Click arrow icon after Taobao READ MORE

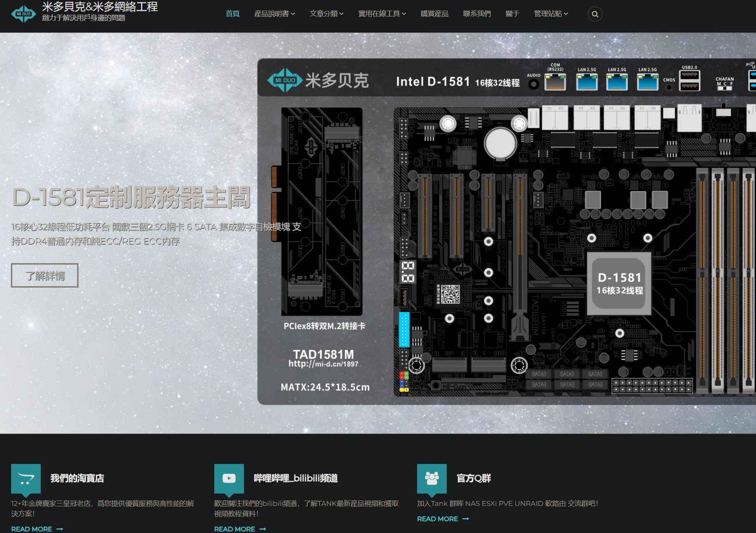pos(60,529)
